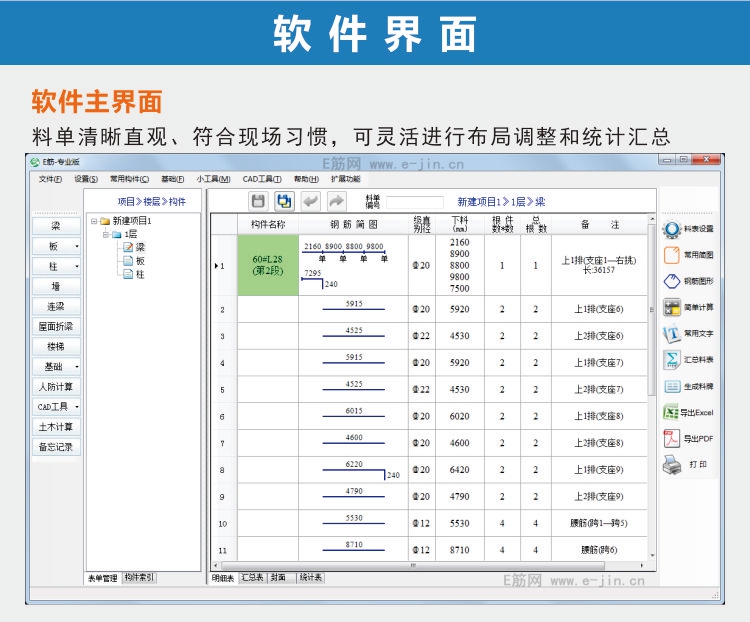
Task: Switch to the 构件索引 tab
Action: [x=139, y=578]
